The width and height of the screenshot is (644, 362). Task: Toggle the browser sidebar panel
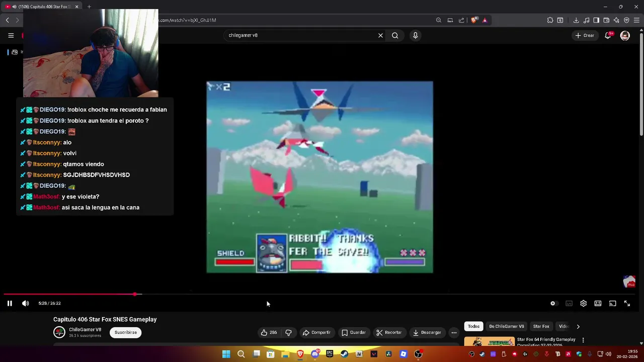click(596, 20)
